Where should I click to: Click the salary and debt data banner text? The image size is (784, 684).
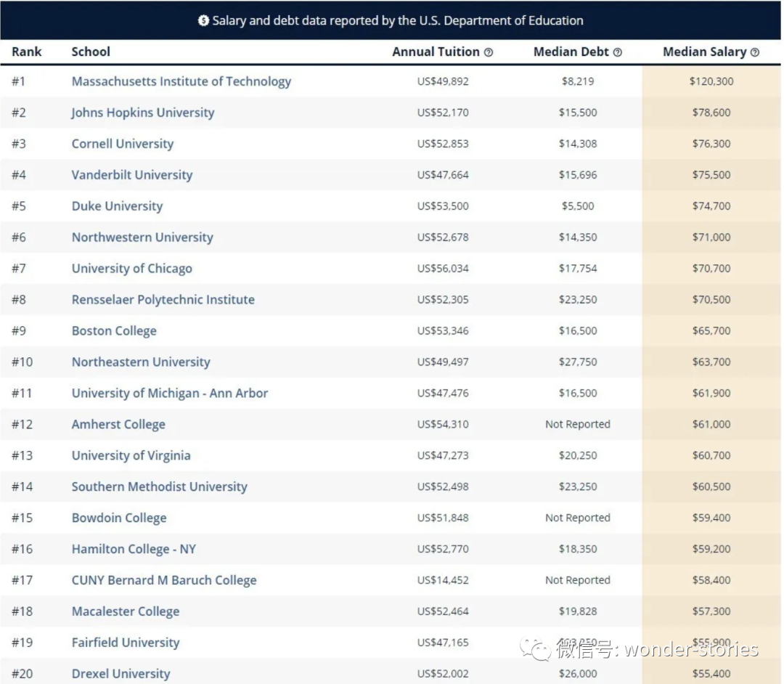click(398, 20)
